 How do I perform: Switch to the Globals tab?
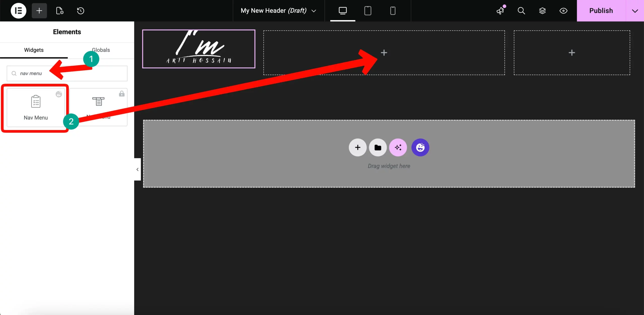101,50
